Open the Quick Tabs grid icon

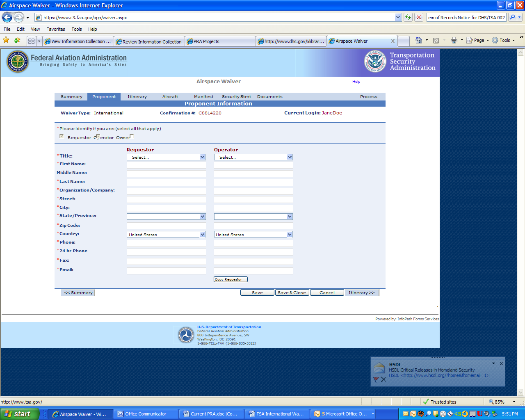(x=31, y=41)
